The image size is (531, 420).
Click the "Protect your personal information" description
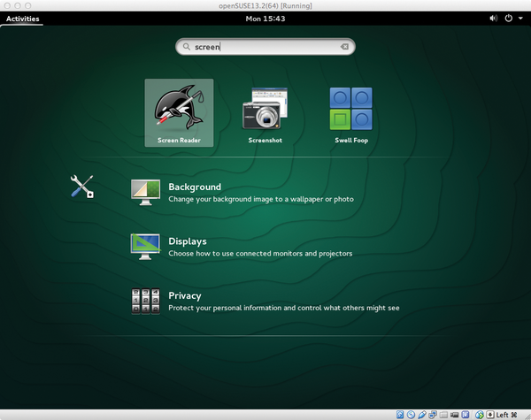point(284,308)
